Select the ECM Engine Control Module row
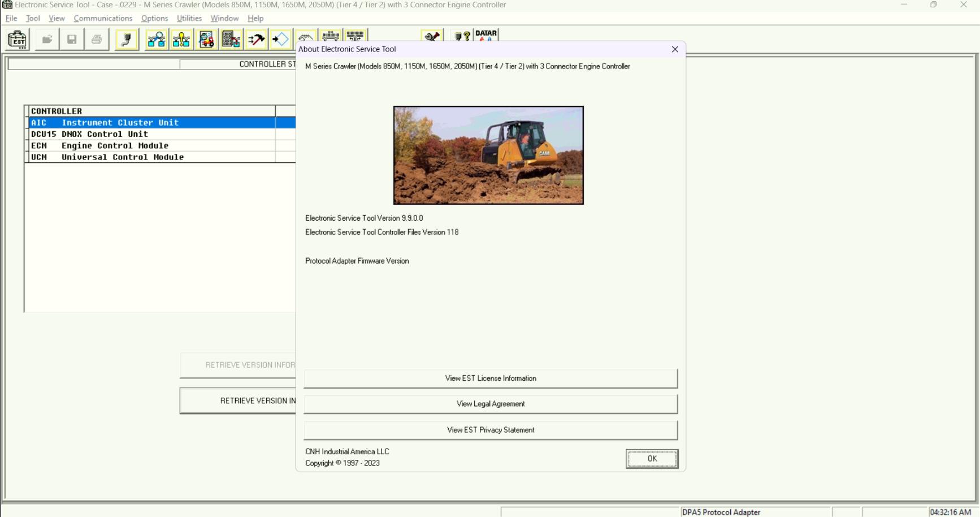Screen dimensions: 980x517 click(162, 146)
